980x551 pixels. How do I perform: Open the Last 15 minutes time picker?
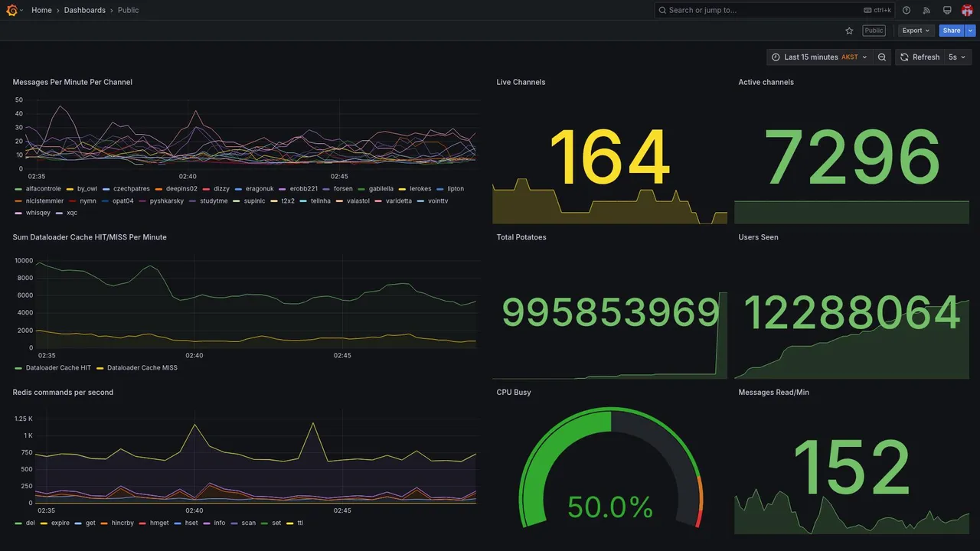819,57
